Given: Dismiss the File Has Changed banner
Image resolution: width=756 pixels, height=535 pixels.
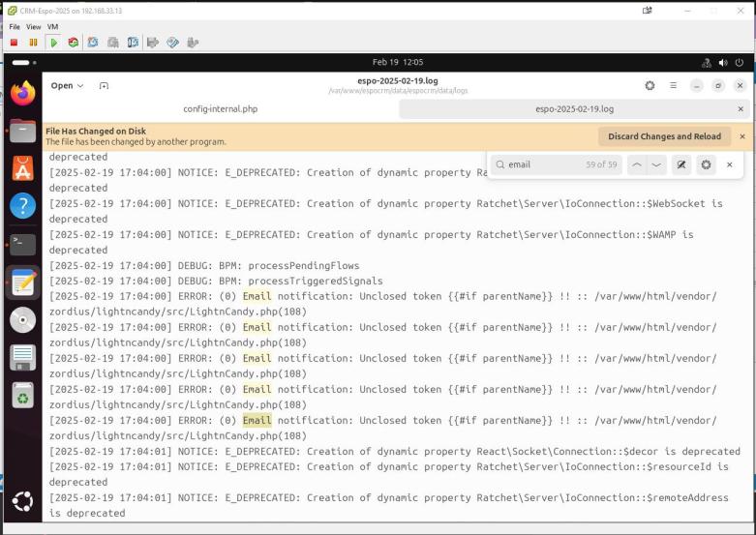Looking at the screenshot, I should click(742, 136).
